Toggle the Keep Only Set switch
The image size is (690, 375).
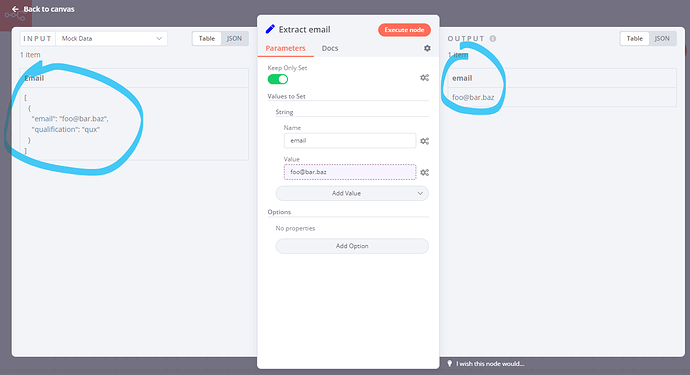pyautogui.click(x=278, y=79)
